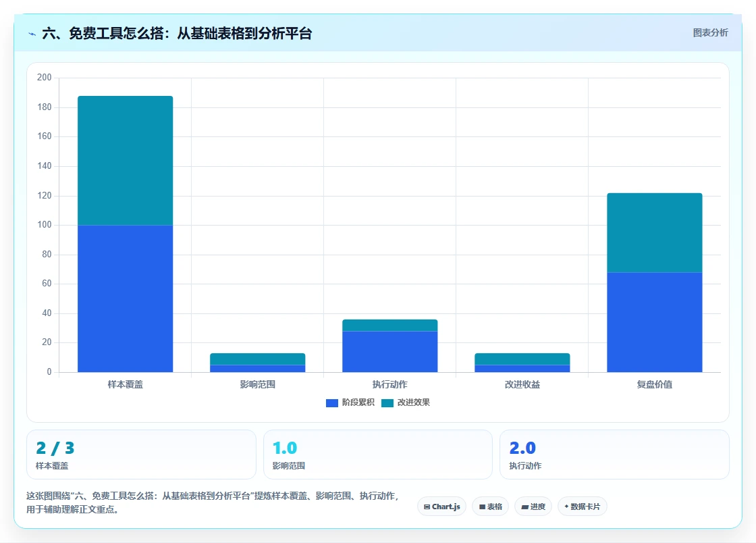756x543 pixels.
Task: Click the teal 复盘价值 bar segment
Action: pyautogui.click(x=654, y=233)
